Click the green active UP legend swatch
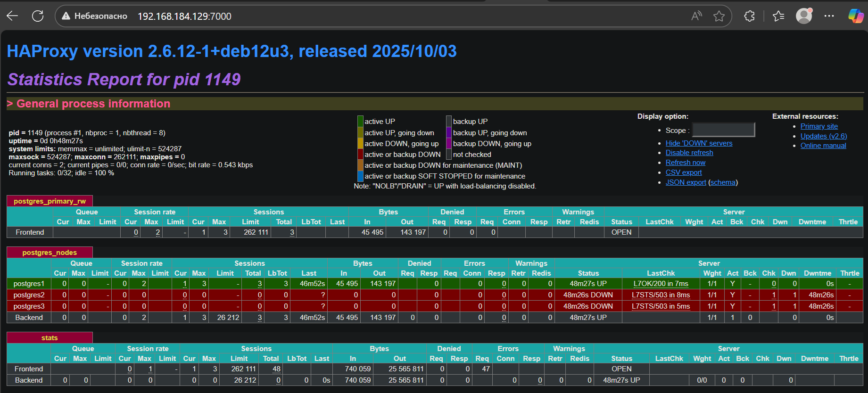 pyautogui.click(x=360, y=122)
